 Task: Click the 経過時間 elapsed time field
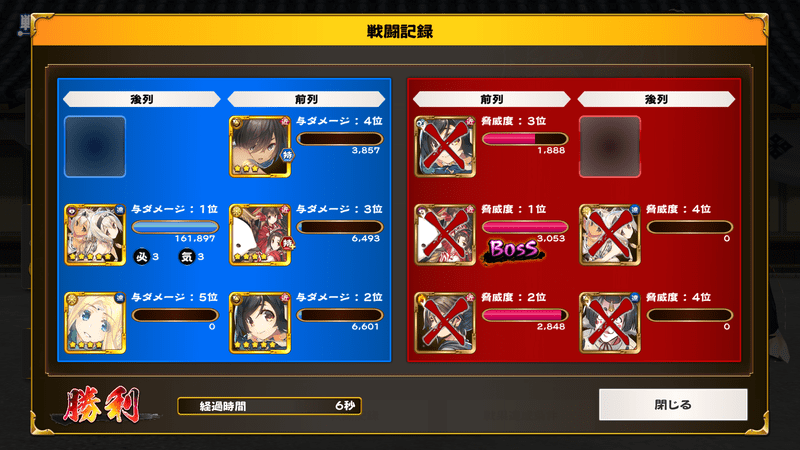tap(269, 406)
